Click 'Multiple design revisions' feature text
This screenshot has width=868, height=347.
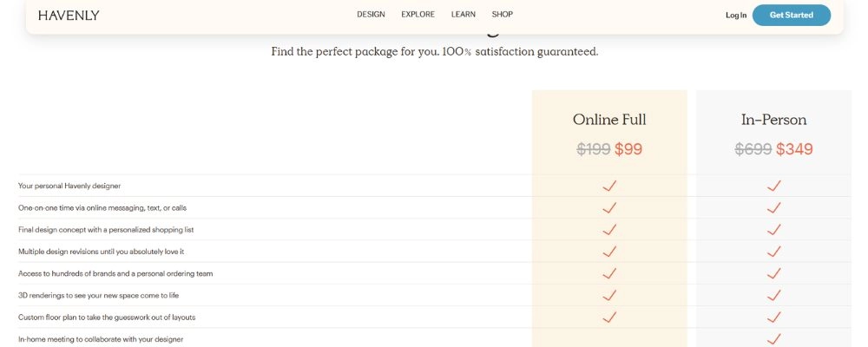click(x=102, y=252)
